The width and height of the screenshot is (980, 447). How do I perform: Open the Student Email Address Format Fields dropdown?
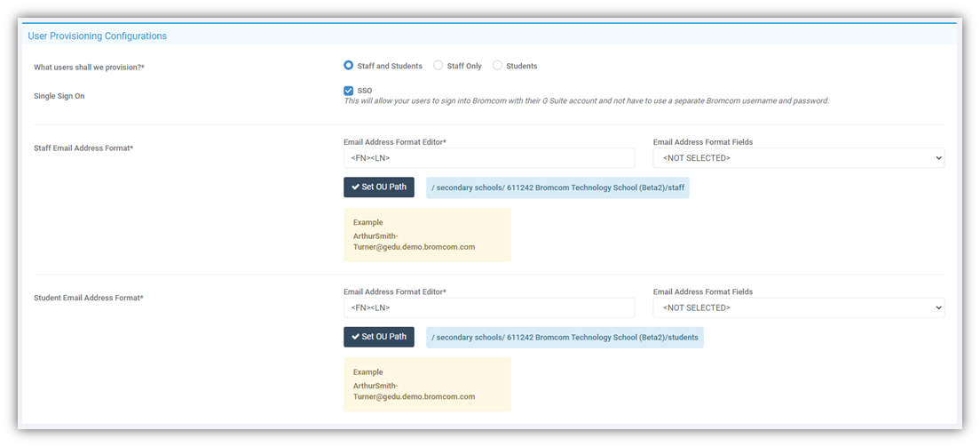click(x=799, y=307)
